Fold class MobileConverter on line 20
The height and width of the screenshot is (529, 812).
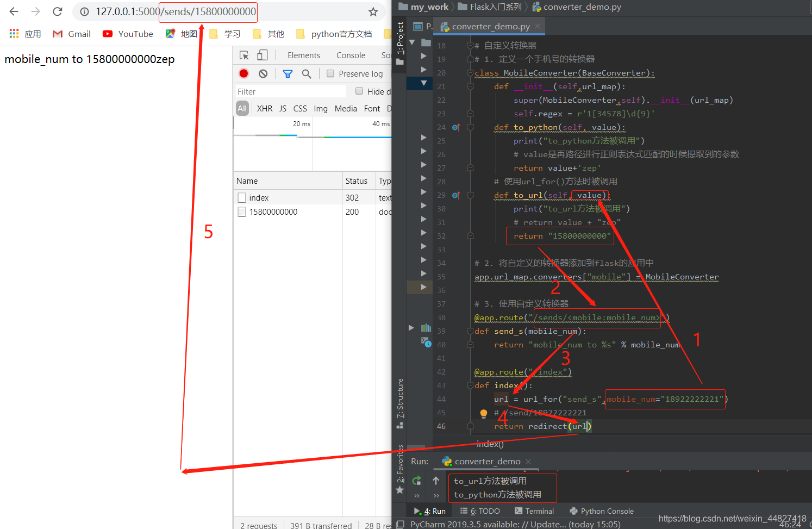click(470, 72)
